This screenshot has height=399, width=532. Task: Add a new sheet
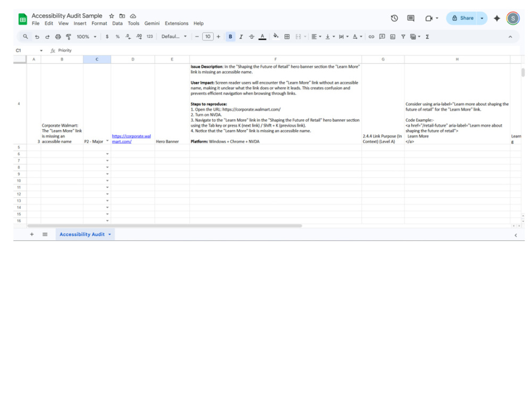(32, 234)
